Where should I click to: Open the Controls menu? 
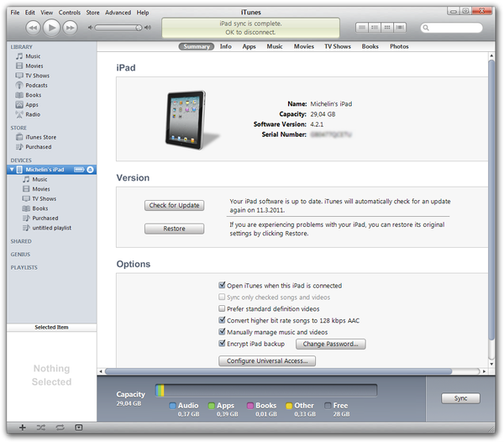(x=70, y=13)
